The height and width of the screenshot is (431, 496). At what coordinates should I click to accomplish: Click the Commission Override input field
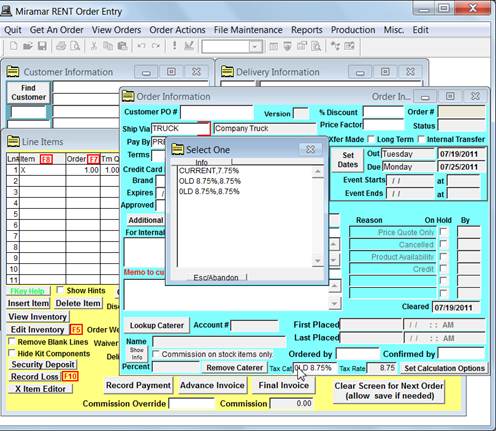point(192,403)
